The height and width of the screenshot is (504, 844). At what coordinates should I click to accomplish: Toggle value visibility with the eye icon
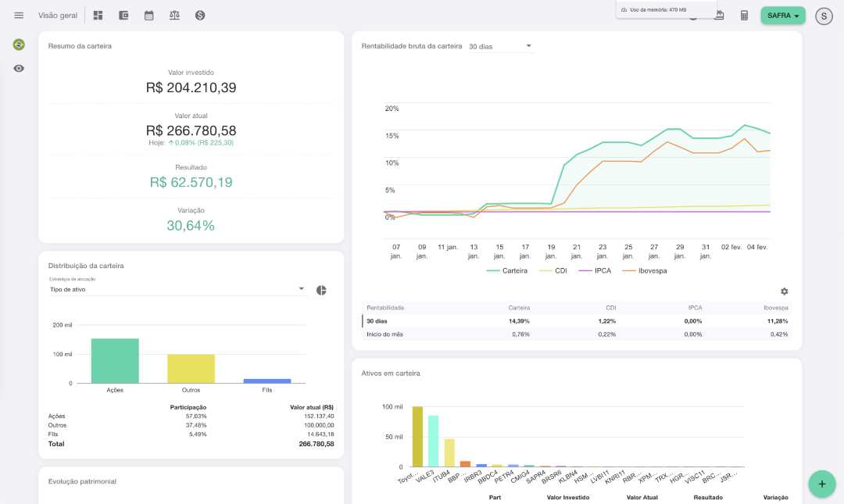pyautogui.click(x=19, y=69)
